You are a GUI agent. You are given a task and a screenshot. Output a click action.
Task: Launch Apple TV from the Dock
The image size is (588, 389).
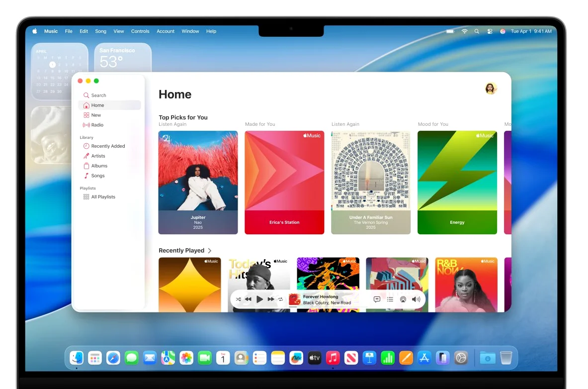[314, 357]
